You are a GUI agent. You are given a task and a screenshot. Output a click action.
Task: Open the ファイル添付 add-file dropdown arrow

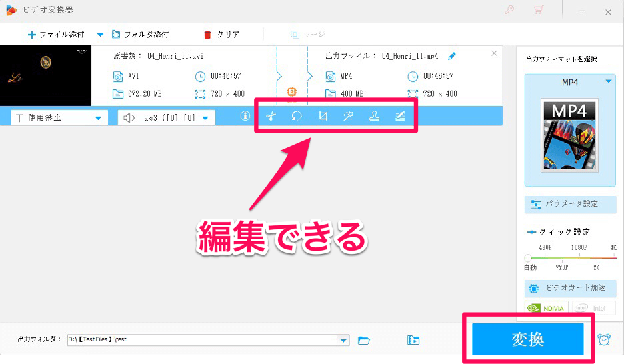pyautogui.click(x=101, y=35)
